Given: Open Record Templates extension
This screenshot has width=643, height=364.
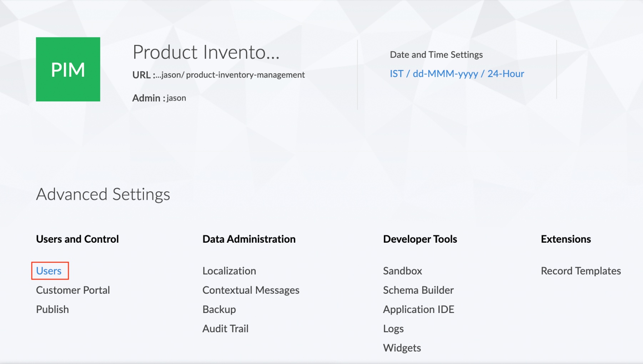Looking at the screenshot, I should (x=581, y=271).
